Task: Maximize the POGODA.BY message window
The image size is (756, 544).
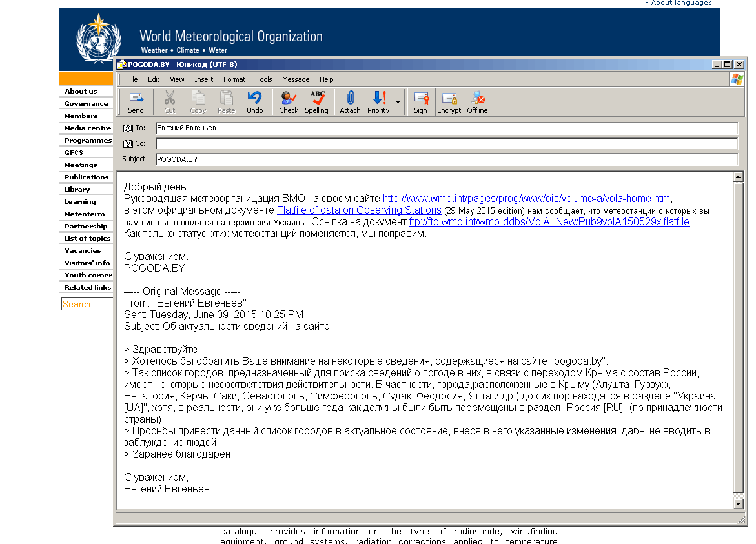Action: 727,65
